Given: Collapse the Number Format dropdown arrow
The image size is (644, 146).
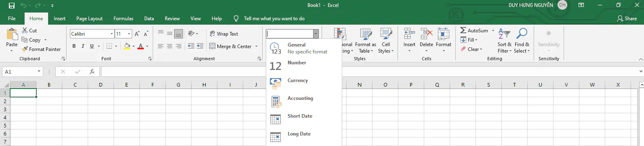Looking at the screenshot, I should [316, 34].
